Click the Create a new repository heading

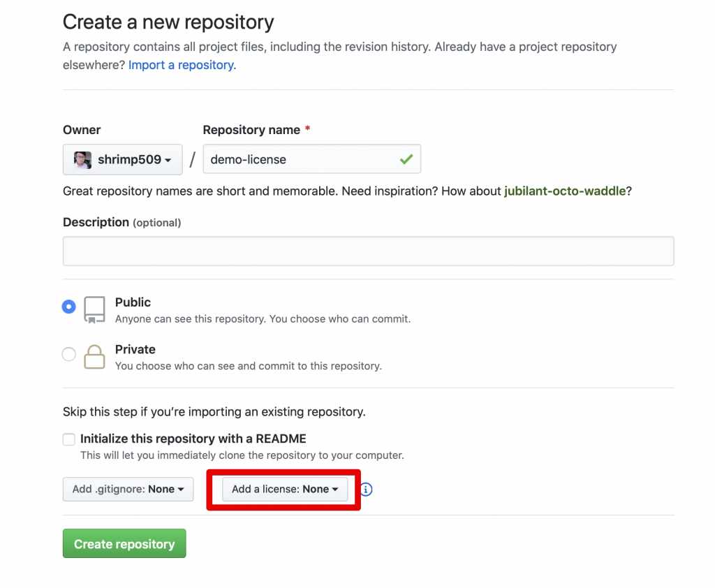pos(168,22)
